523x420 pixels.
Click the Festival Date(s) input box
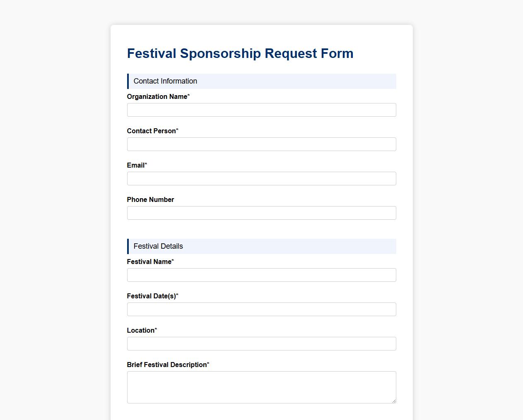click(x=261, y=309)
